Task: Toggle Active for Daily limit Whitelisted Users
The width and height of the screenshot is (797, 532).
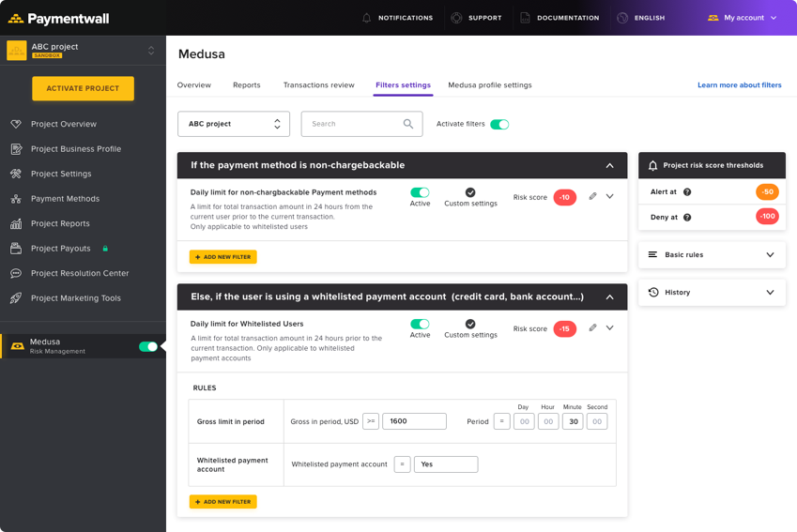Action: coord(420,324)
